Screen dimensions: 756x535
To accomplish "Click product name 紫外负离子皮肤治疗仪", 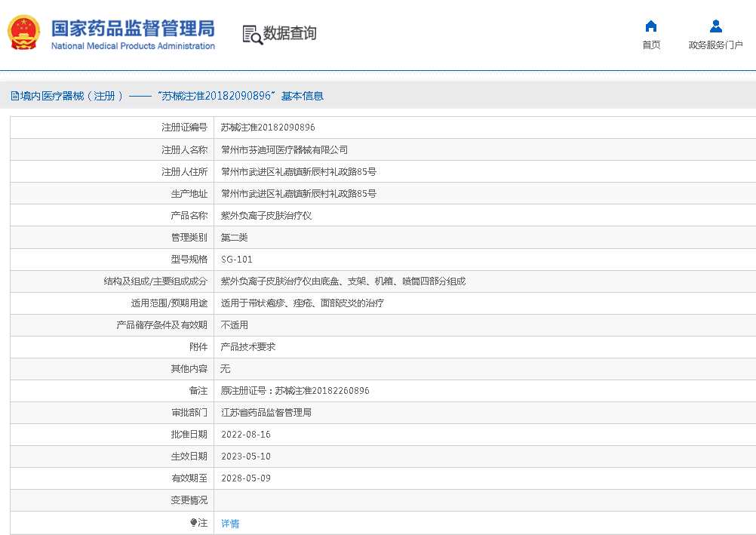I will click(x=266, y=215).
